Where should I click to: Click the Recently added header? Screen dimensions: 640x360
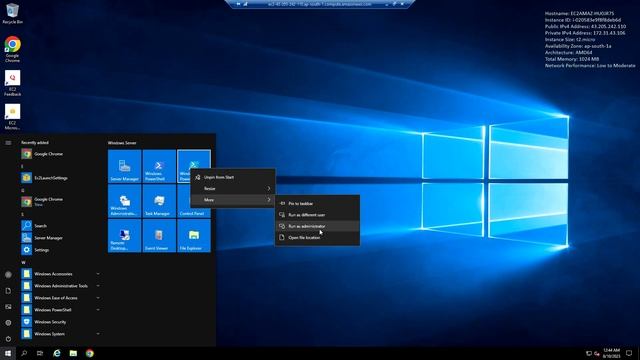pos(35,142)
